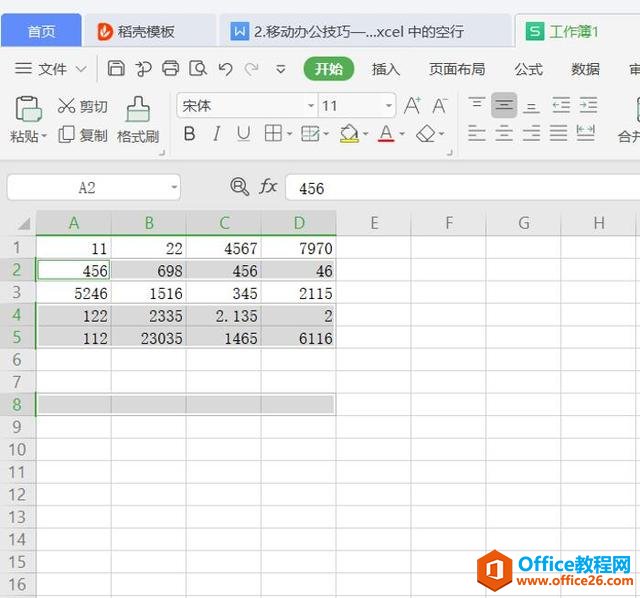Click distributed alignment icon

tap(586, 133)
